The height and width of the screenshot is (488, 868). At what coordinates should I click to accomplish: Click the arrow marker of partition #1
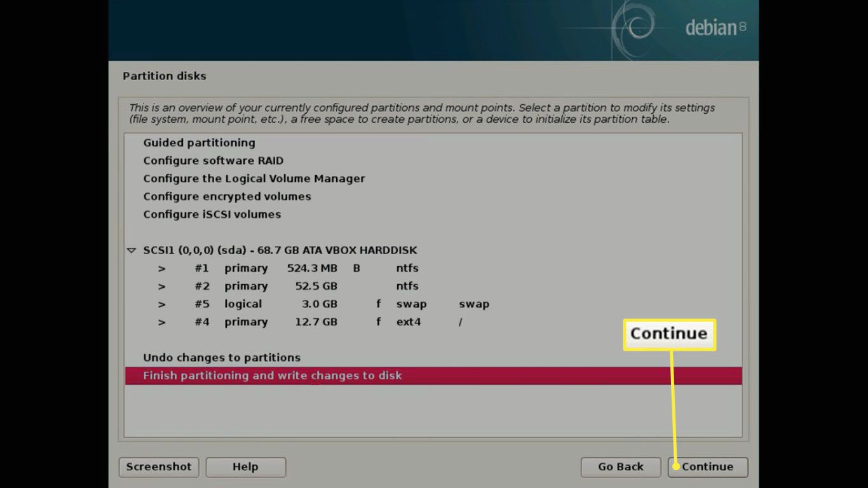tap(162, 269)
